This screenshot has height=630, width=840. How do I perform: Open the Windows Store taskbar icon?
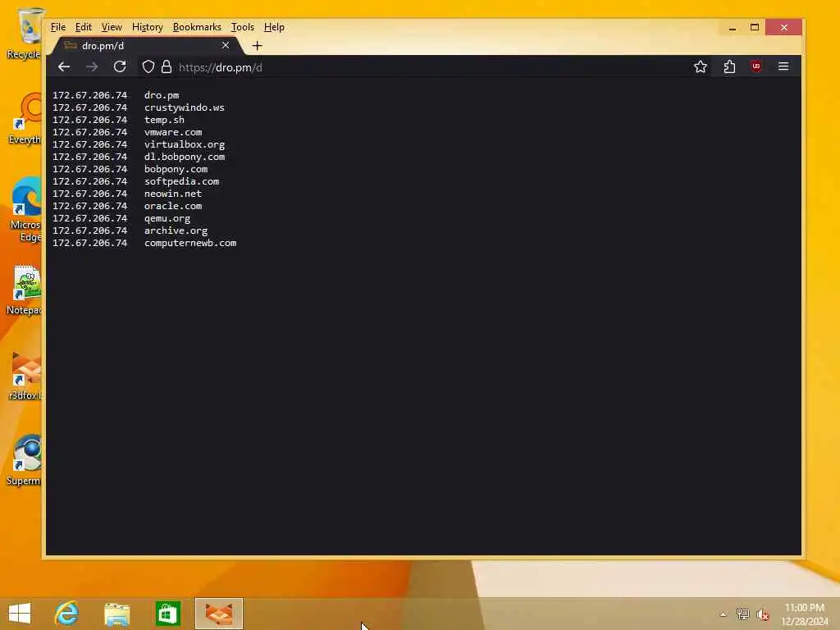click(x=167, y=614)
